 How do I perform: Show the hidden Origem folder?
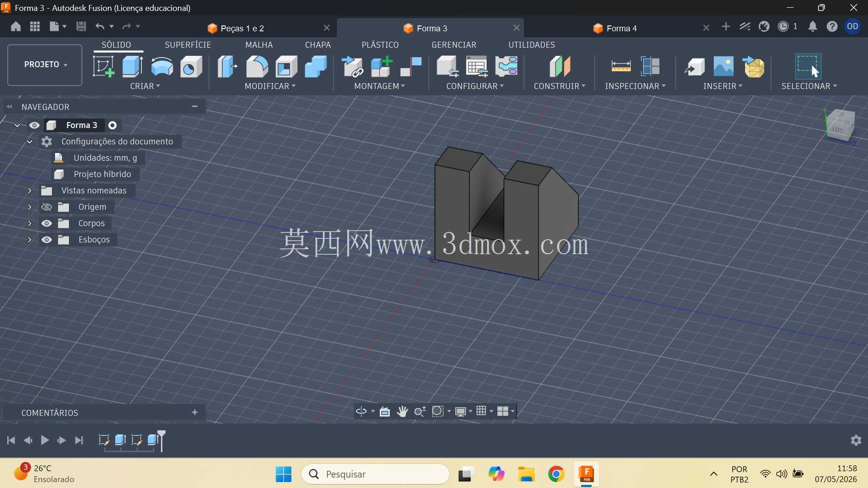click(x=46, y=207)
